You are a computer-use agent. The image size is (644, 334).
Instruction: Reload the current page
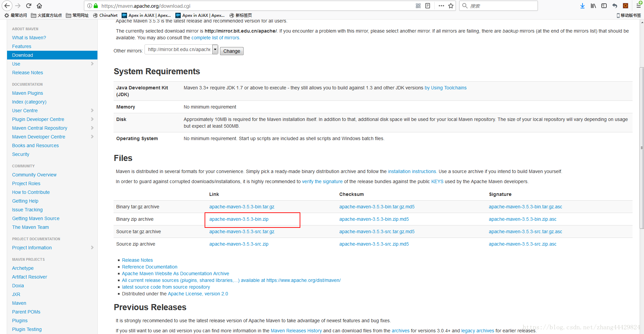pyautogui.click(x=29, y=6)
